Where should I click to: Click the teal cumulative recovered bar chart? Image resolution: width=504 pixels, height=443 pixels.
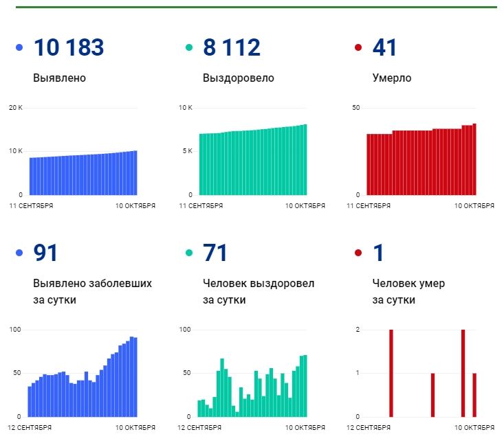253,159
